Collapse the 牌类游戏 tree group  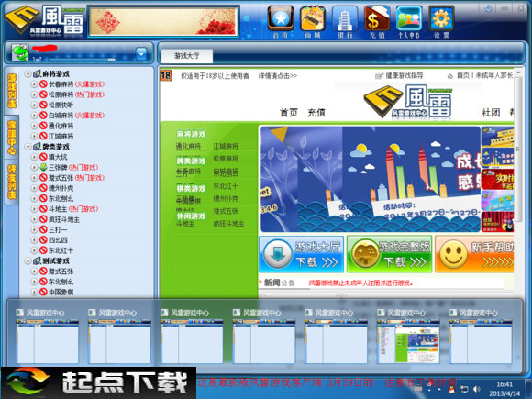(28, 147)
